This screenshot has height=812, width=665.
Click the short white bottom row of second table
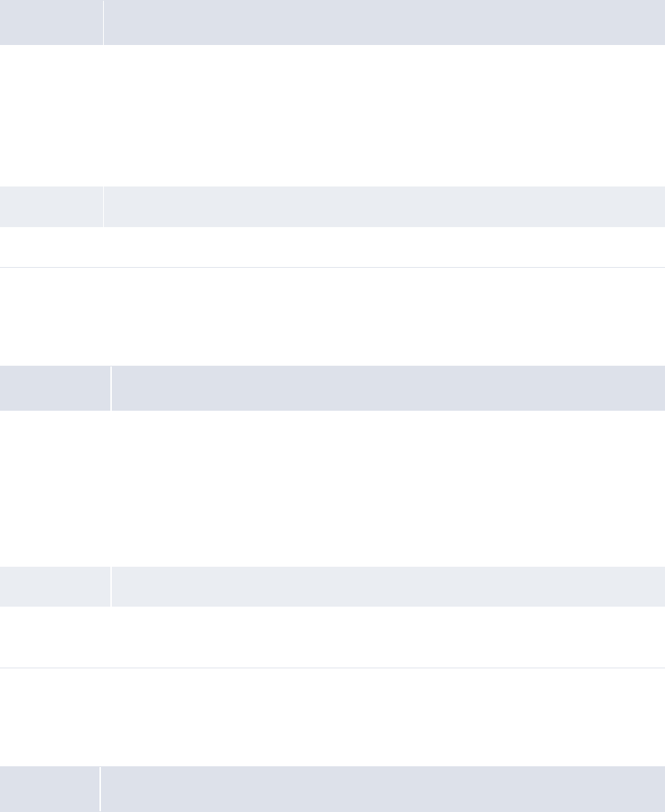332,637
